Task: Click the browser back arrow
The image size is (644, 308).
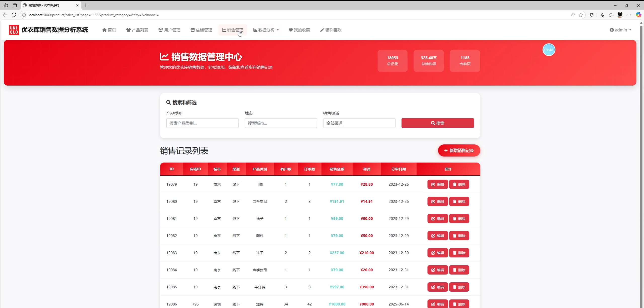Action: [5, 15]
